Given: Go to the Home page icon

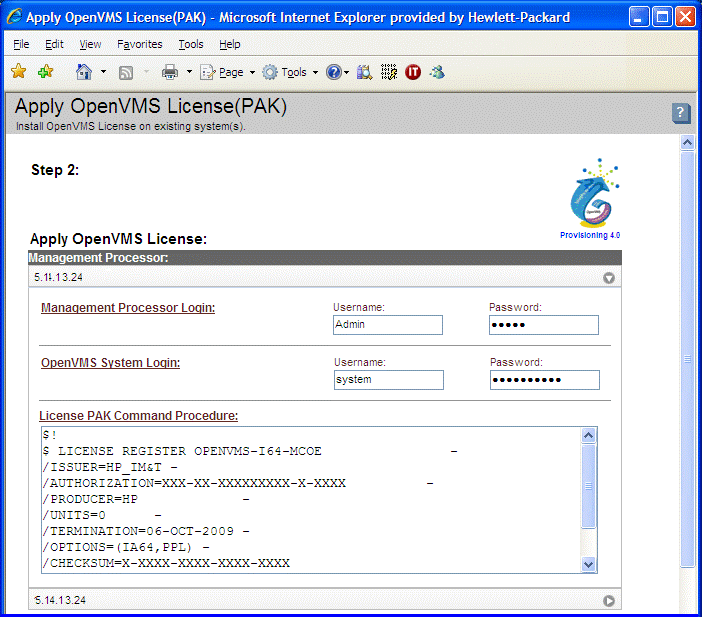Looking at the screenshot, I should pyautogui.click(x=84, y=72).
